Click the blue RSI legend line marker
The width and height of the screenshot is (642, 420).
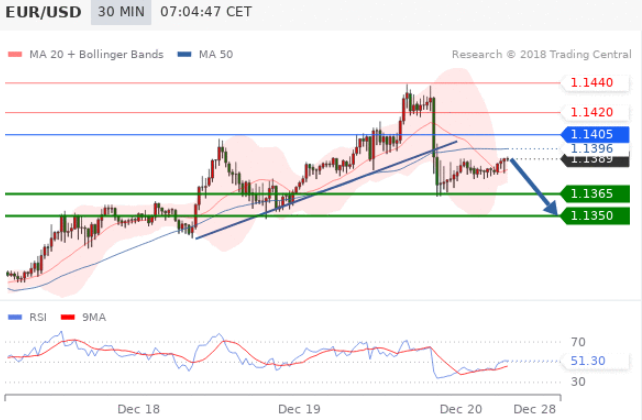pyautogui.click(x=14, y=317)
